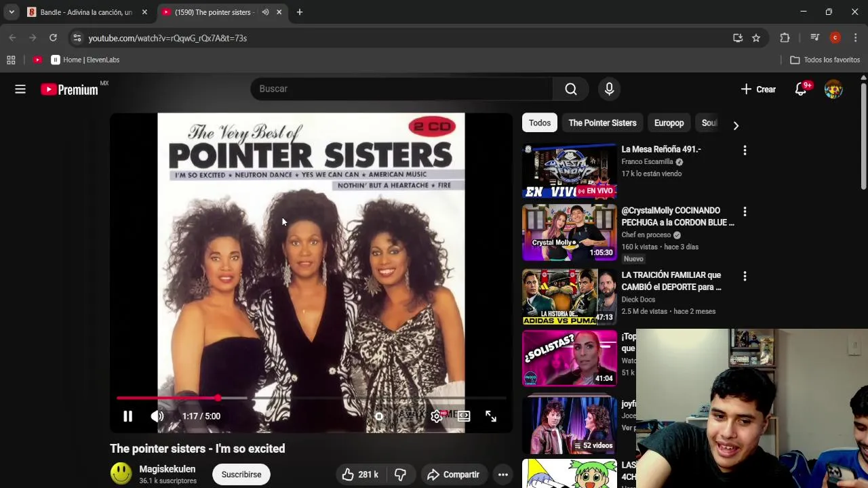Open more actions three-dot menu under video
The height and width of the screenshot is (488, 868).
[x=503, y=474]
